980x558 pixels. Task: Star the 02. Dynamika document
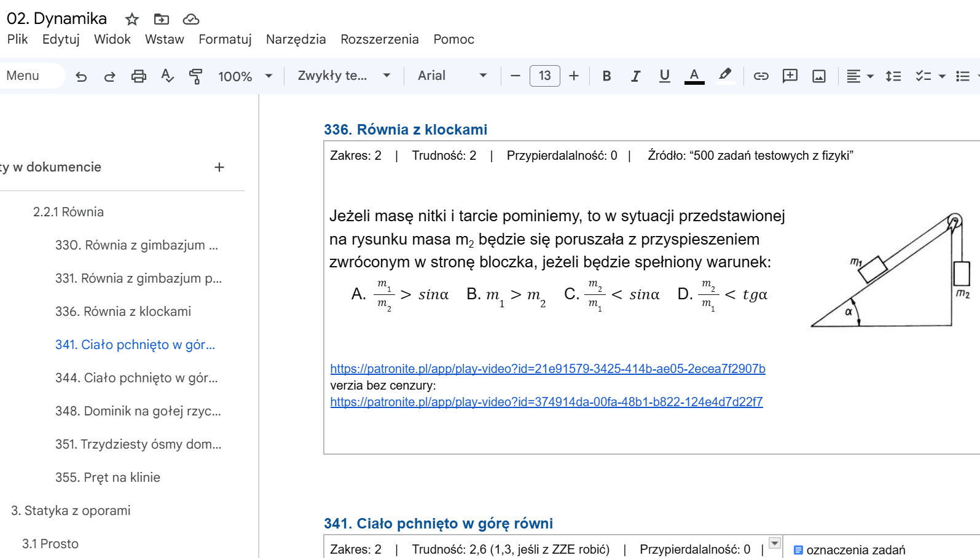pos(131,19)
